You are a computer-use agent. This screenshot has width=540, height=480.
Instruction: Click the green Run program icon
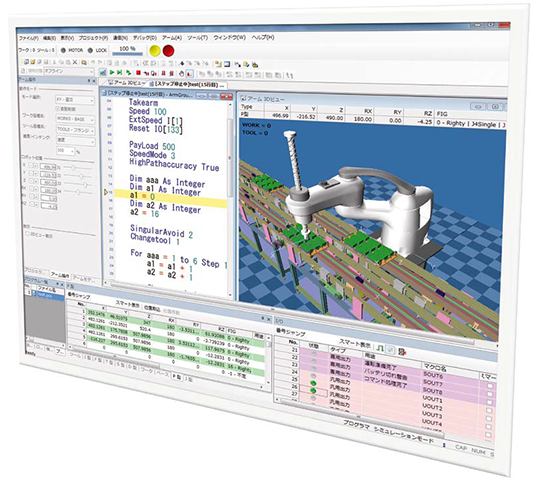(112, 73)
